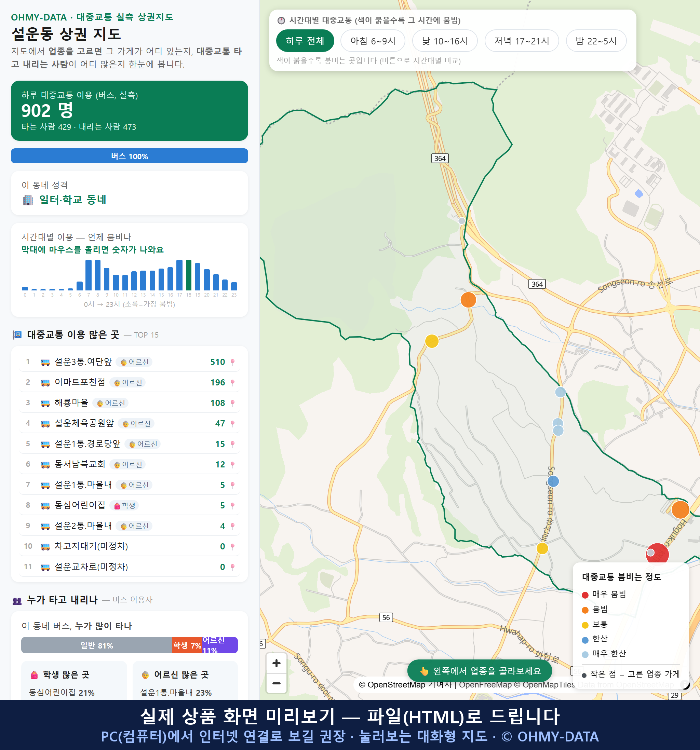Viewport: 700px width, 750px height.
Task: Switch to 저녁 17~21시 time filter
Action: pyautogui.click(x=522, y=41)
